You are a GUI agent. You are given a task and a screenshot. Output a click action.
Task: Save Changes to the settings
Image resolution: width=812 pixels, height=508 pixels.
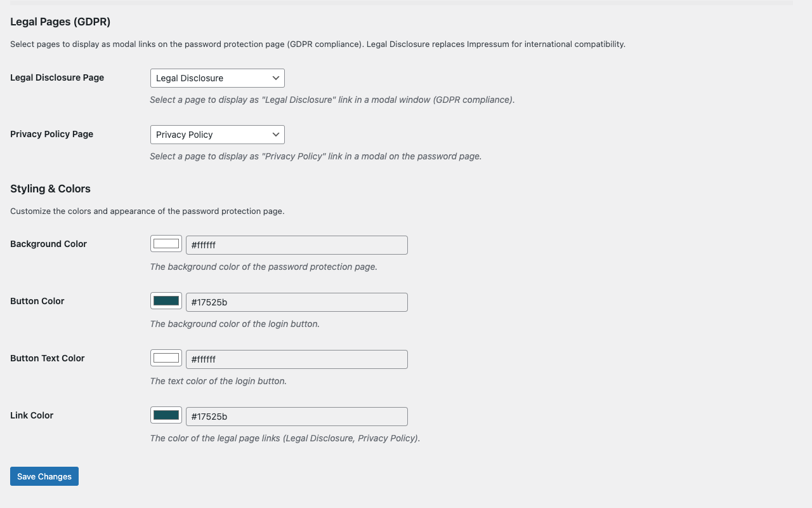[44, 476]
